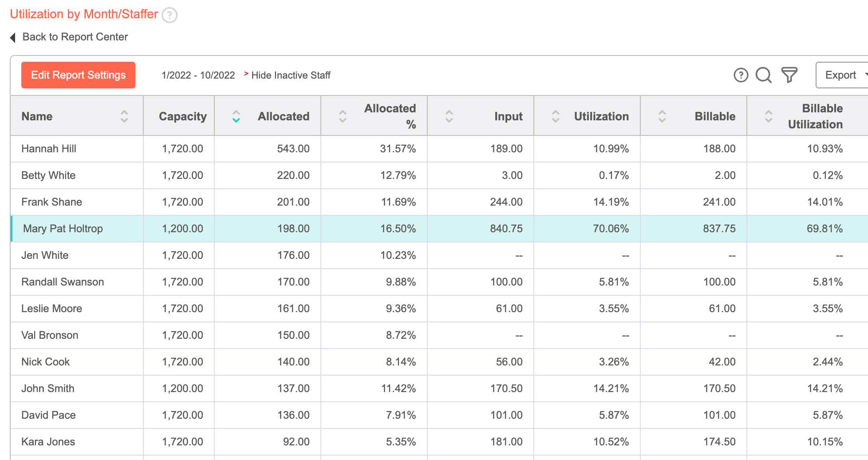Toggle Hide Inactive Staff option
This screenshot has height=460, width=868.
291,75
